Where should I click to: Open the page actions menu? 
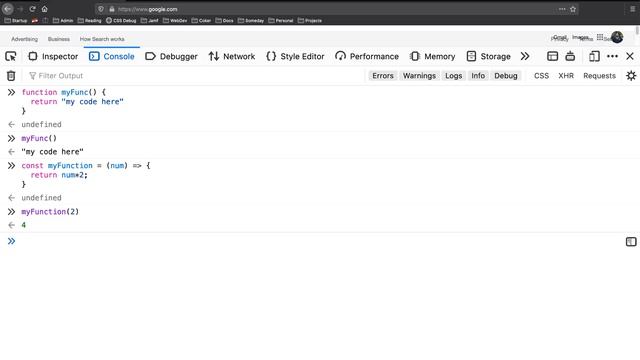(562, 9)
